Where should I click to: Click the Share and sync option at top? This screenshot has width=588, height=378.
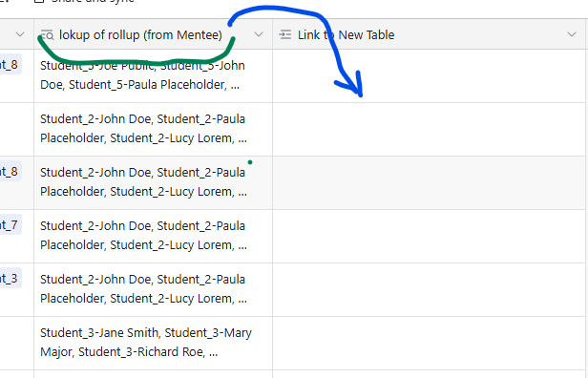[x=93, y=2]
